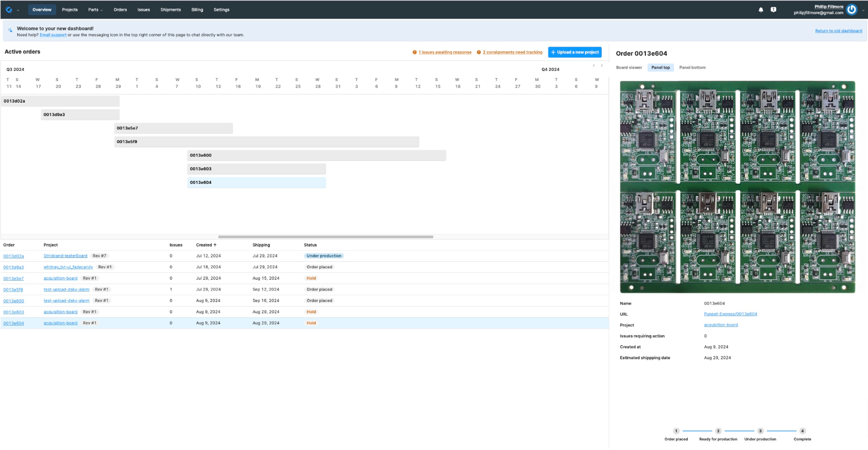Open the notifications bell icon
This screenshot has width=868, height=450.
761,9
